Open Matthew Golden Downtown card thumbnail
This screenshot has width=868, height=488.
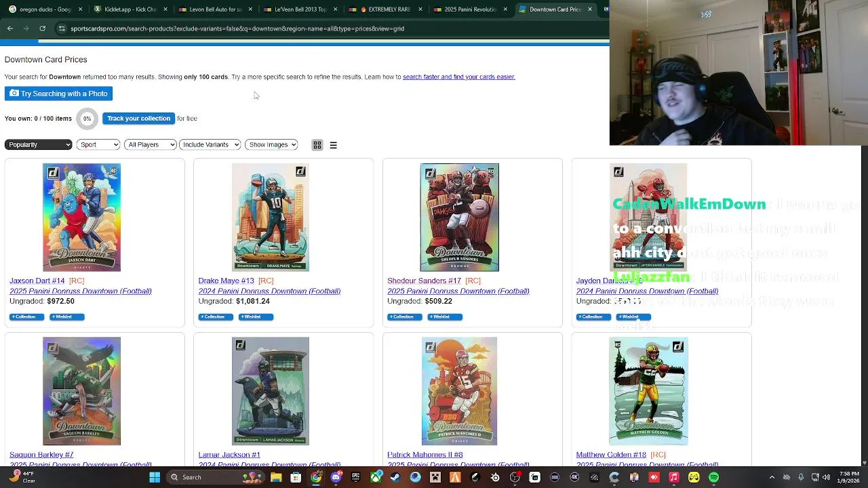(x=648, y=391)
